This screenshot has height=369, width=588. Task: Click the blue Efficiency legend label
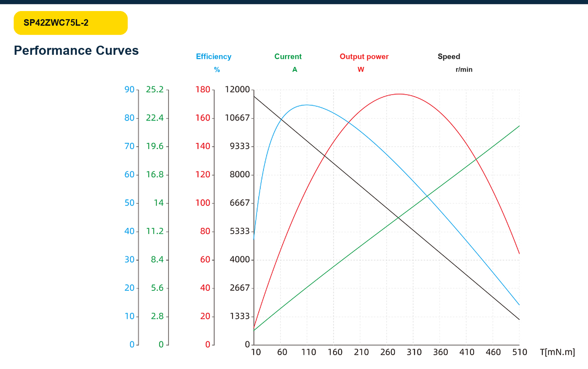214,57
